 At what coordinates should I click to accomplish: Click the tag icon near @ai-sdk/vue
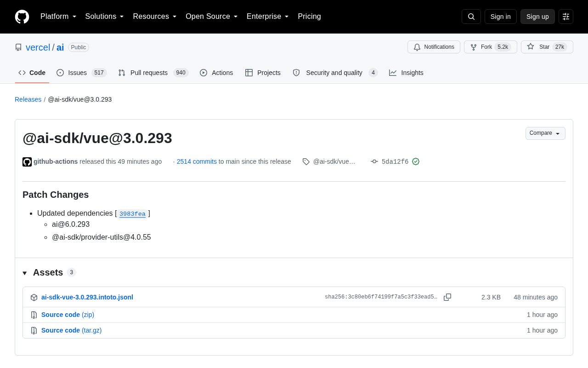coord(306,161)
